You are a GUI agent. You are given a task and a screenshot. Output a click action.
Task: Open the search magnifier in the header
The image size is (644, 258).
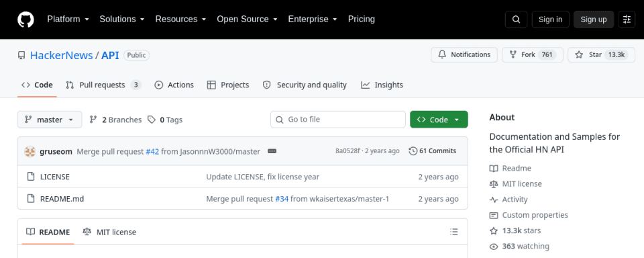pyautogui.click(x=517, y=19)
